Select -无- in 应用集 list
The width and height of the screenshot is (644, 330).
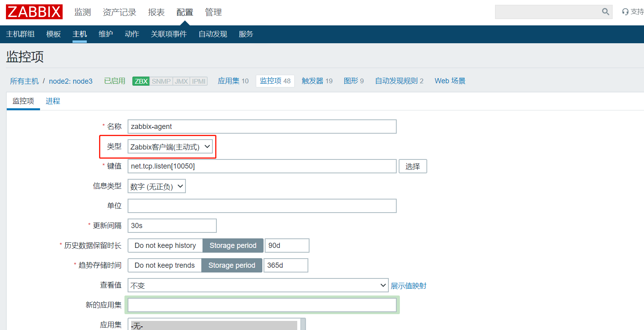click(214, 326)
